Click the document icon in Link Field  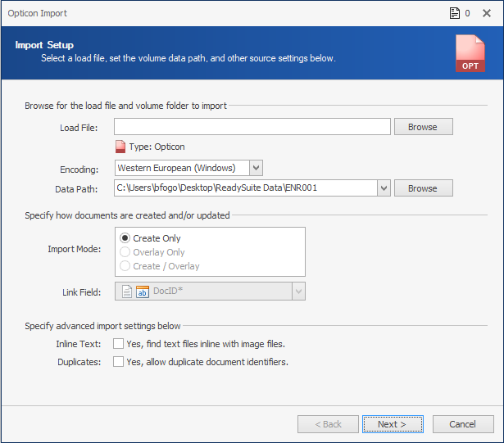click(127, 292)
